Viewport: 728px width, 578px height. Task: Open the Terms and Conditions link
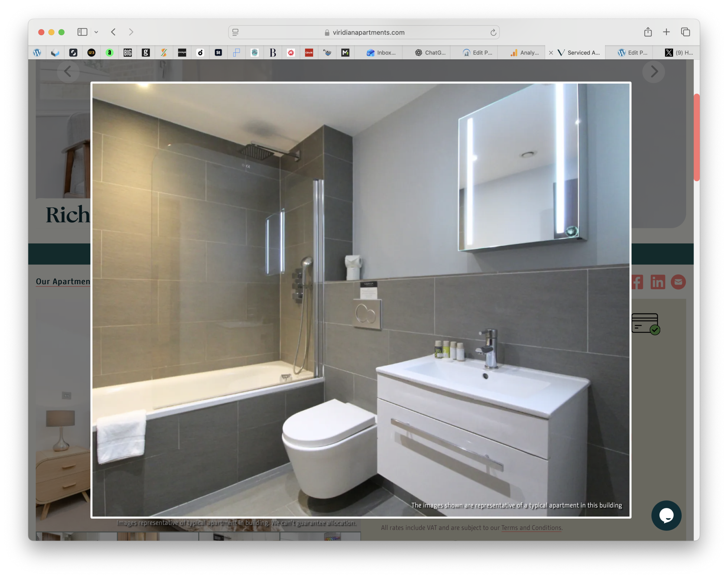point(531,528)
